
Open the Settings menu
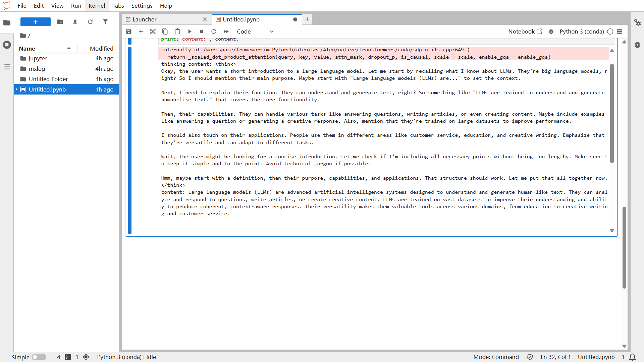pos(142,6)
